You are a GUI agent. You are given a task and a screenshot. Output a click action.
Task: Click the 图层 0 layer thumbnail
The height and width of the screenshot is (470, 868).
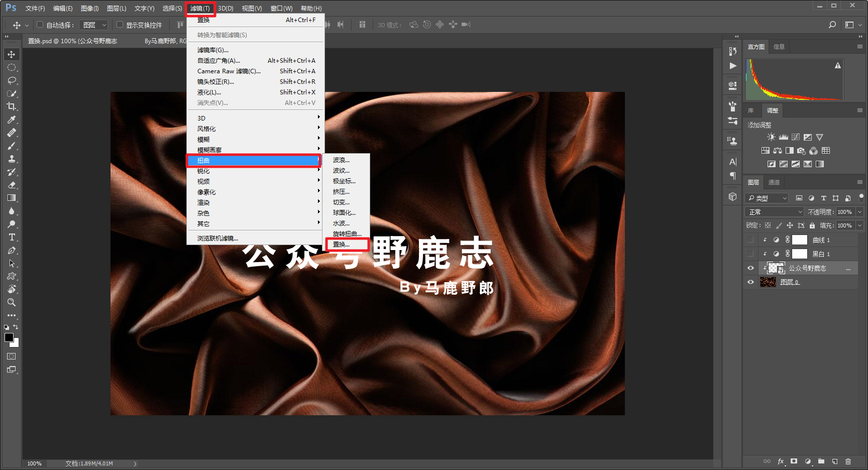768,282
